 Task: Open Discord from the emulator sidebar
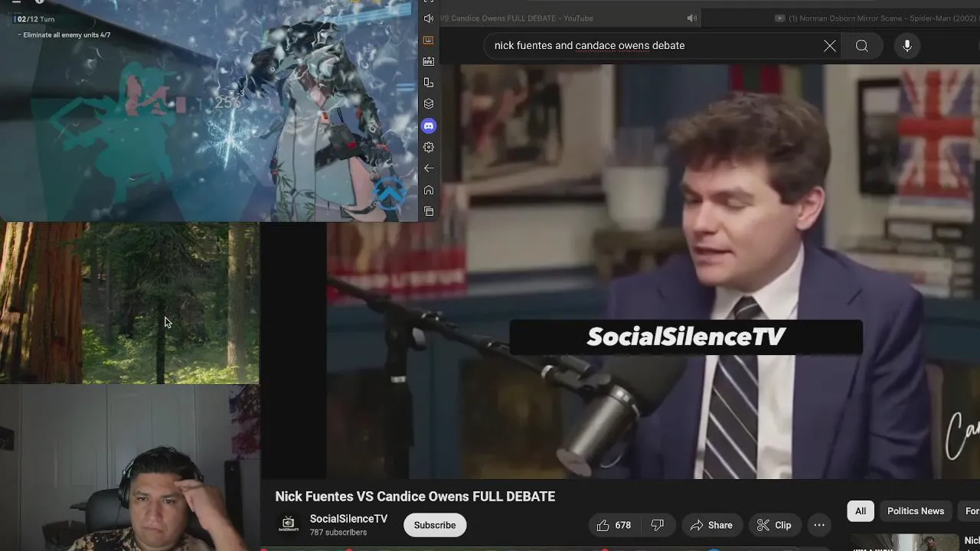pyautogui.click(x=429, y=126)
